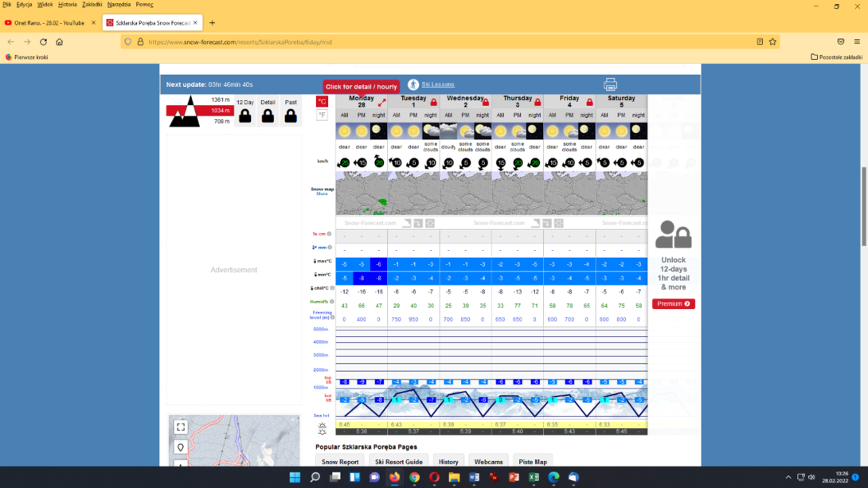Click the location pin button on map

coord(181,447)
